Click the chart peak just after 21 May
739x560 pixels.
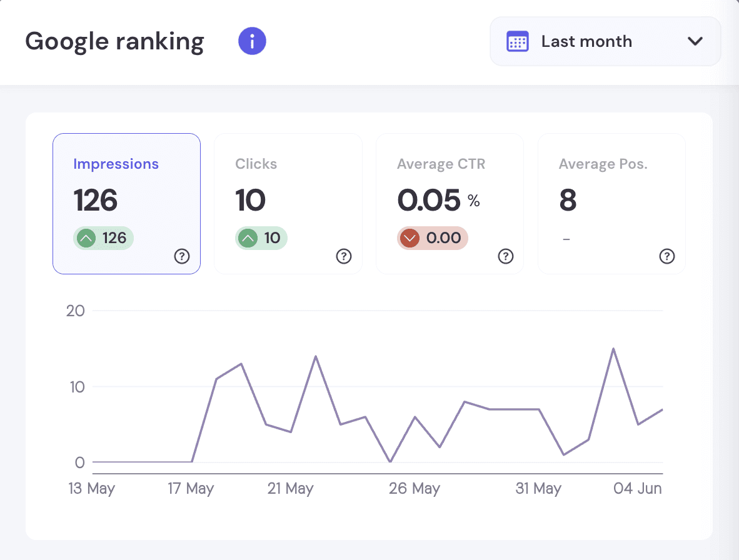coord(316,356)
